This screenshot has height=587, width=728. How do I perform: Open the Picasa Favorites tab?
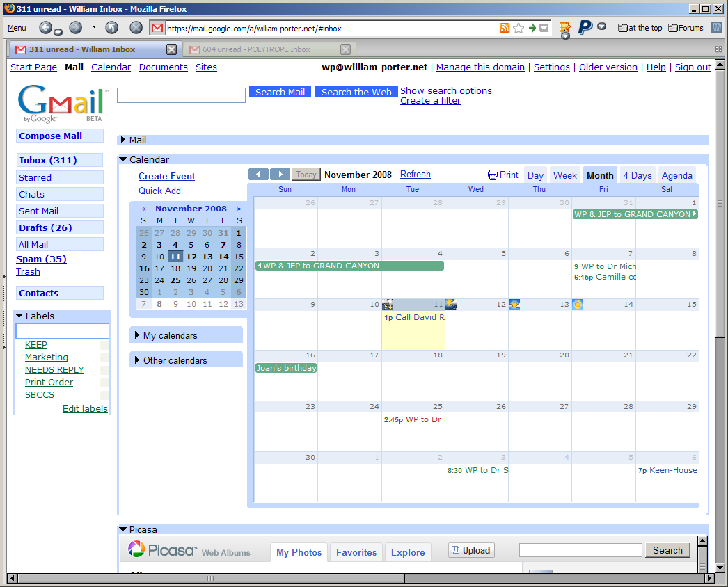coord(356,552)
